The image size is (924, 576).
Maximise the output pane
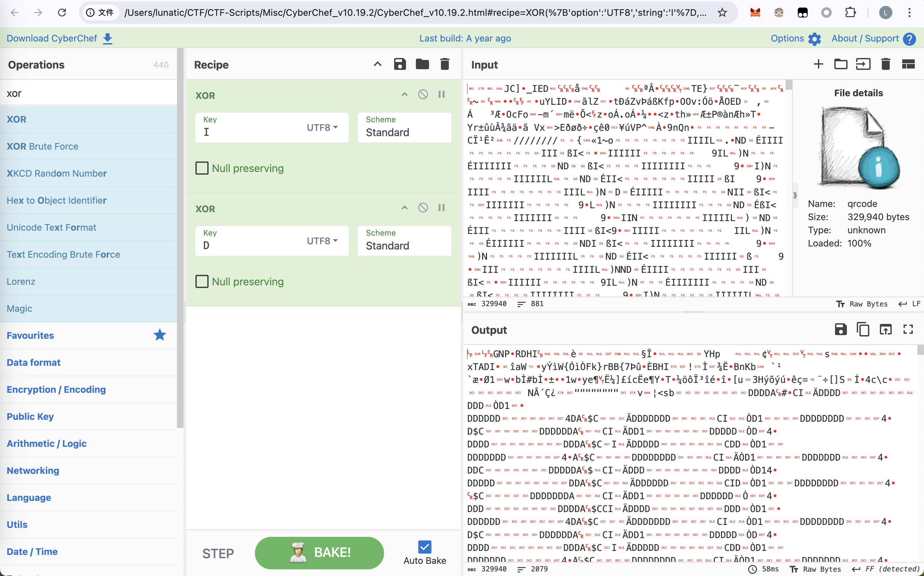click(x=908, y=330)
